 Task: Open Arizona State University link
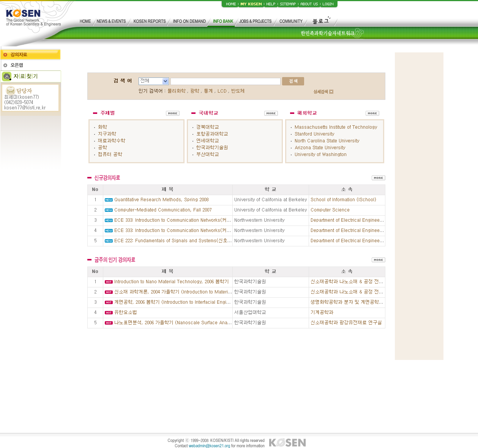(x=320, y=148)
